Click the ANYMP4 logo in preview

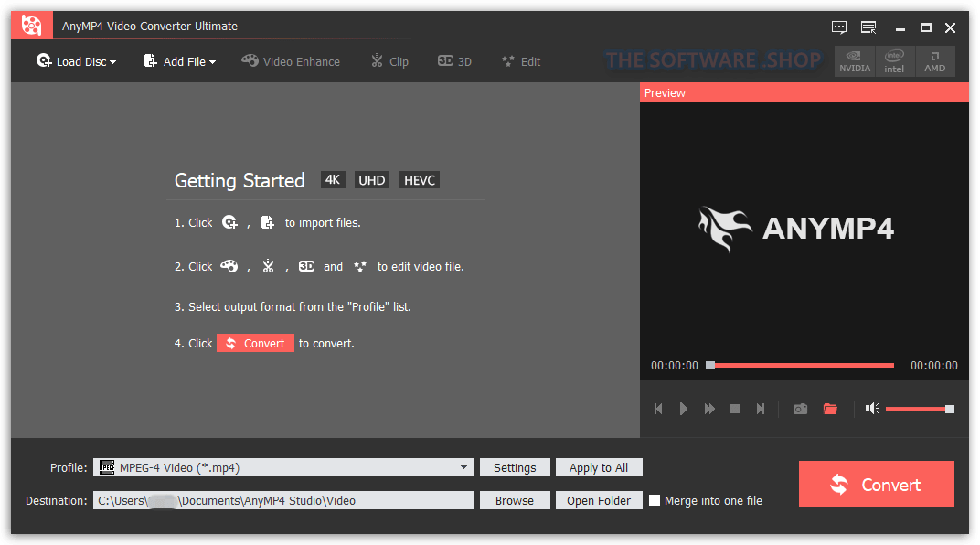(x=796, y=228)
